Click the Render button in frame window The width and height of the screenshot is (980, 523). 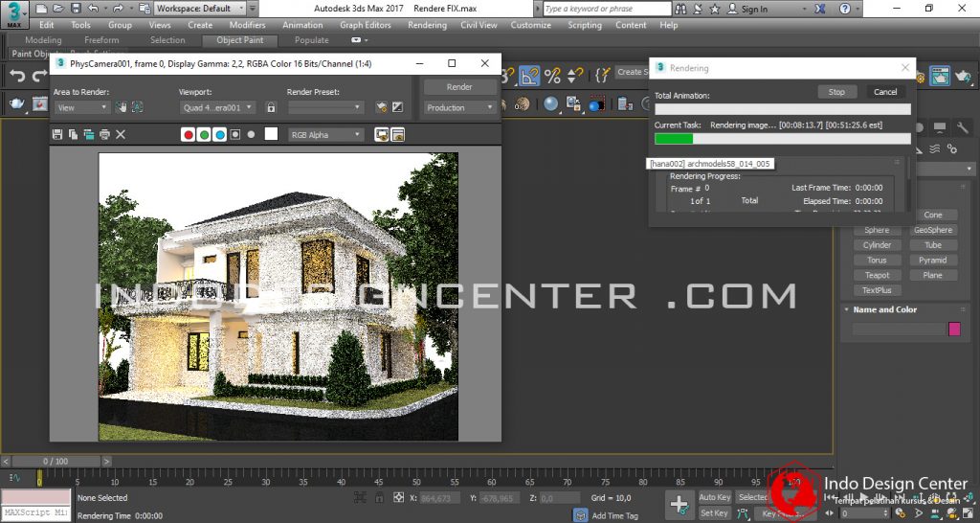[459, 87]
